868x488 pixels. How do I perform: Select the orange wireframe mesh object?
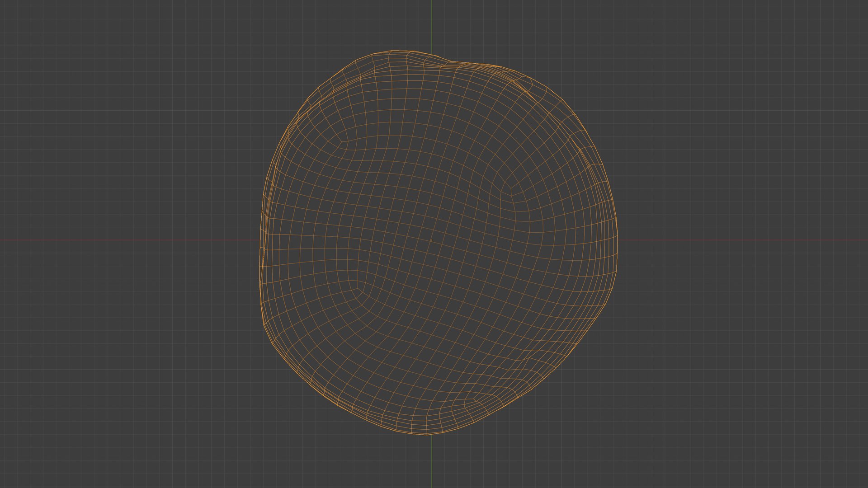point(438,243)
